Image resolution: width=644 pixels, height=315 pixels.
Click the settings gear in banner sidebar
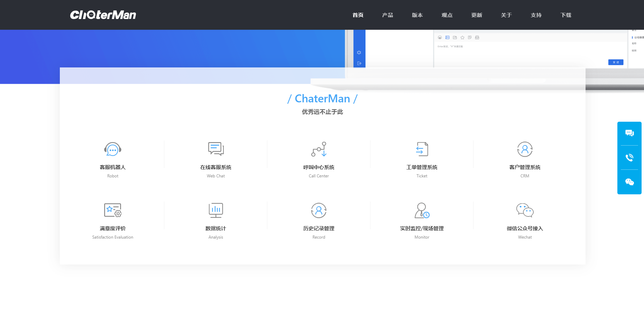point(359,53)
